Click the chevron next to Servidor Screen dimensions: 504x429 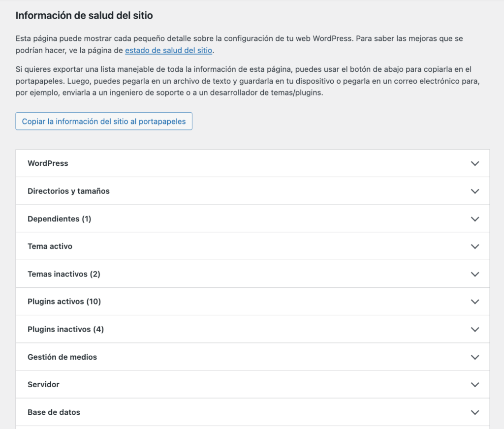point(475,384)
